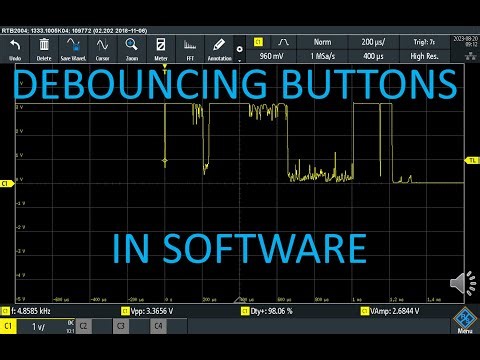Adjust the 200 µs/ time base setting
Viewport: 480px width, 360px height.
[373, 42]
